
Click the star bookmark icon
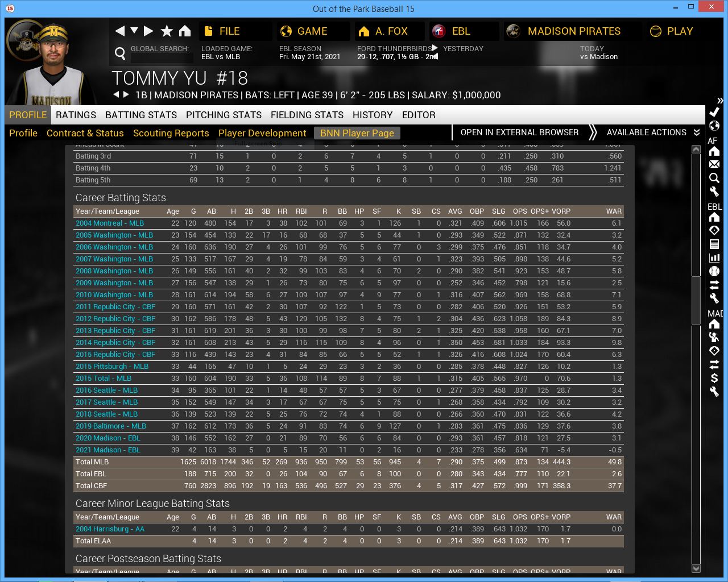point(167,31)
